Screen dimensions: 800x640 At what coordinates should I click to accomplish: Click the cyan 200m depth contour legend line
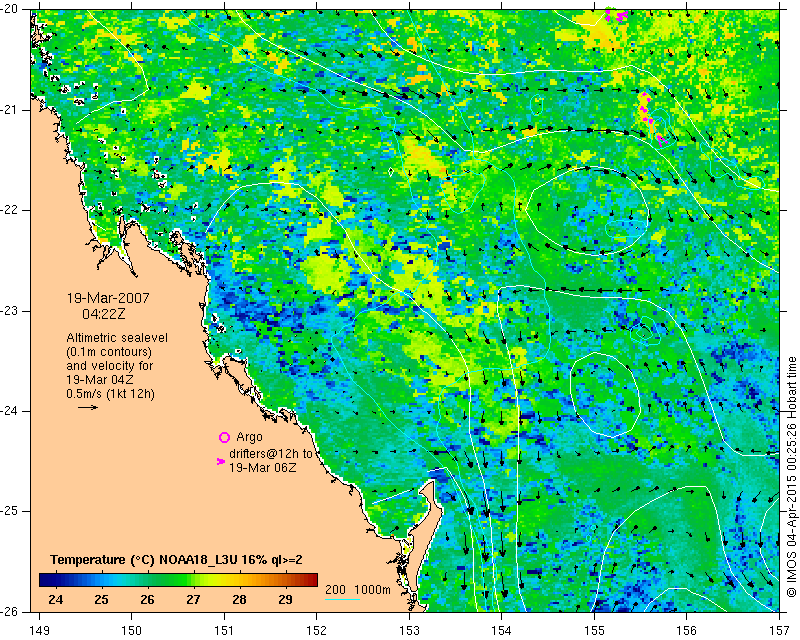(342, 599)
